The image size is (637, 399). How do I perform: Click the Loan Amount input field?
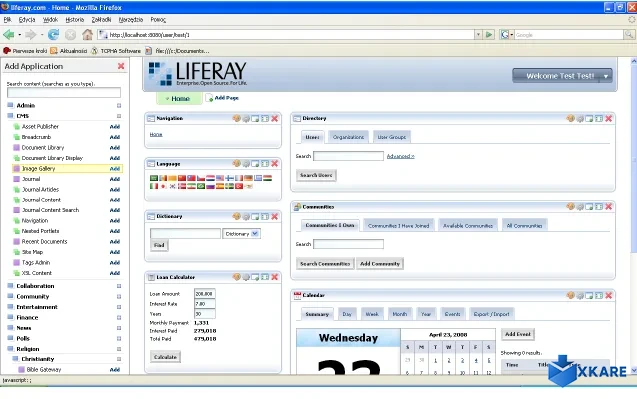(205, 294)
